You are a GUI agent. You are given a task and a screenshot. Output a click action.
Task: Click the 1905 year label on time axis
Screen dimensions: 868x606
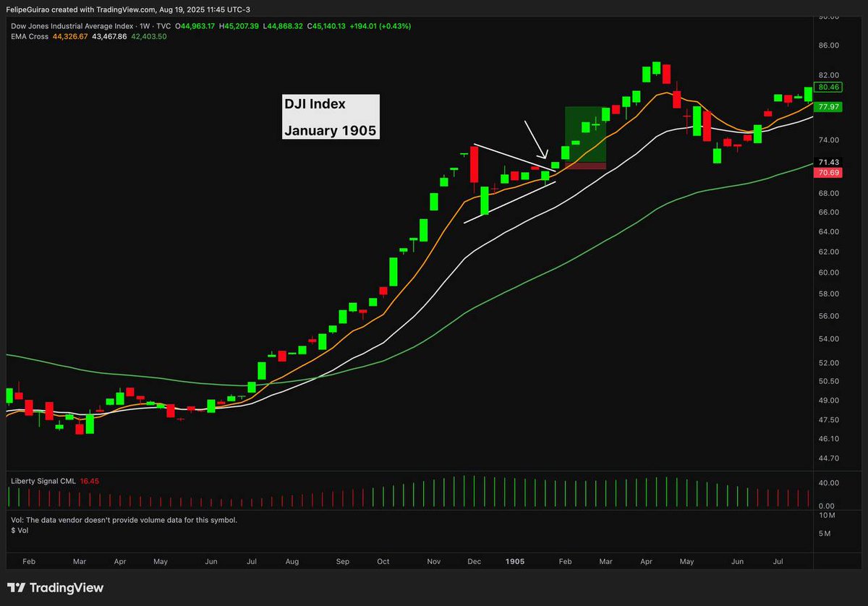pos(515,561)
